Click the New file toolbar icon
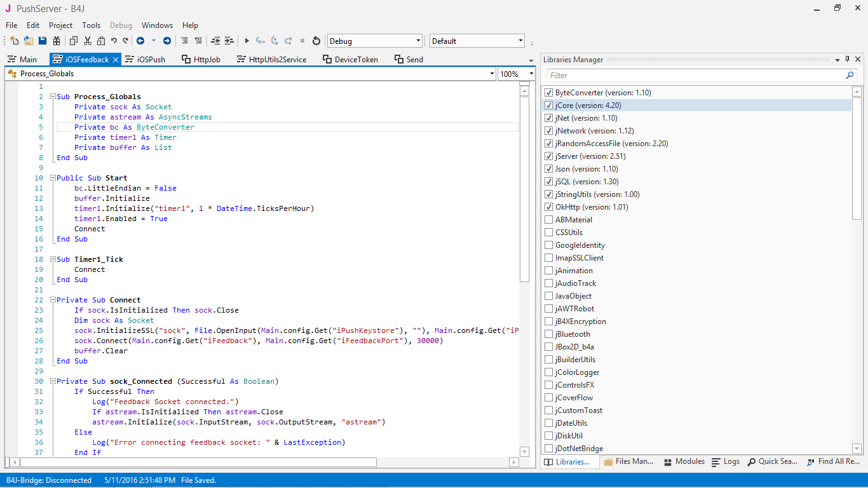This screenshot has width=868, height=488. [x=14, y=41]
